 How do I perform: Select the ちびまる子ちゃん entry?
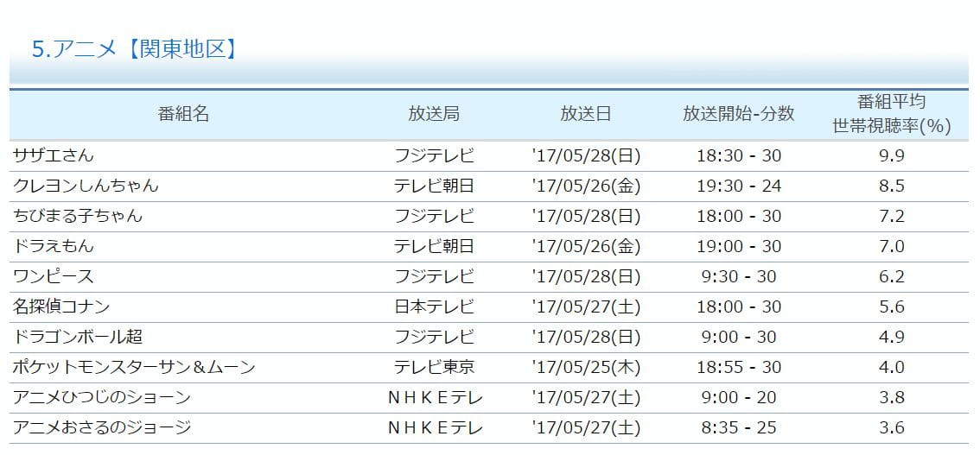point(78,216)
